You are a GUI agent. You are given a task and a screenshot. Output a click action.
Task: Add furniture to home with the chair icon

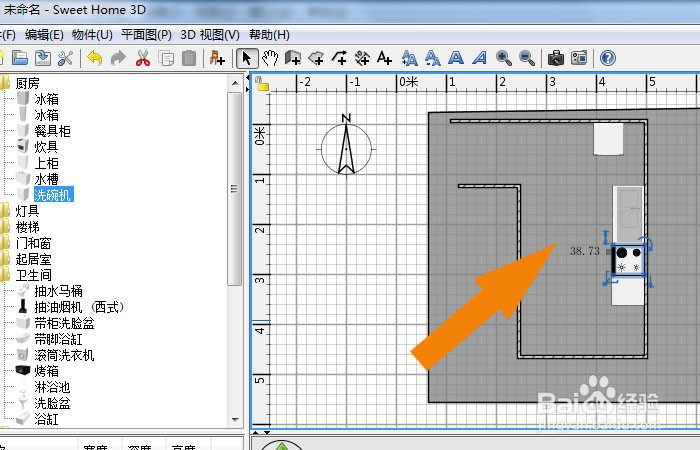tap(217, 58)
